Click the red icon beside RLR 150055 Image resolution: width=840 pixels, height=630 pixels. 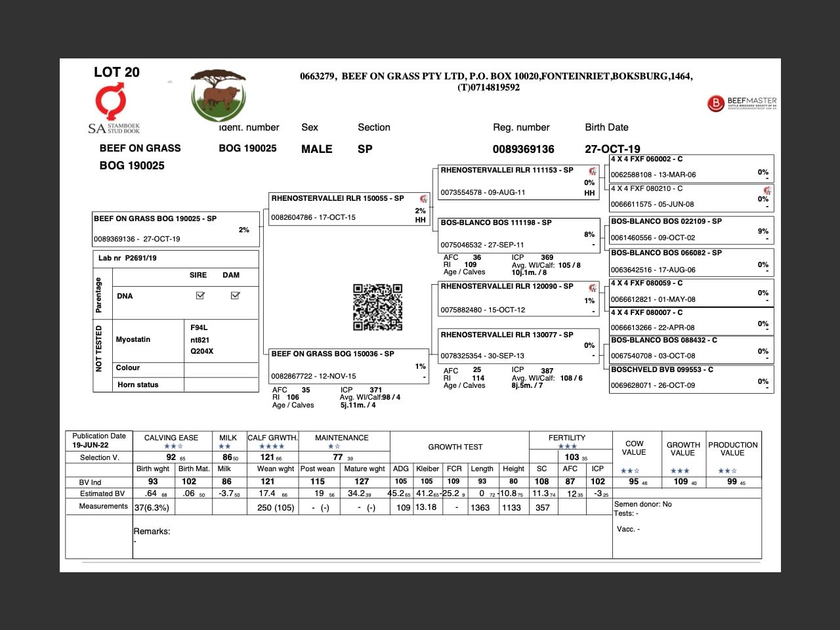(424, 199)
